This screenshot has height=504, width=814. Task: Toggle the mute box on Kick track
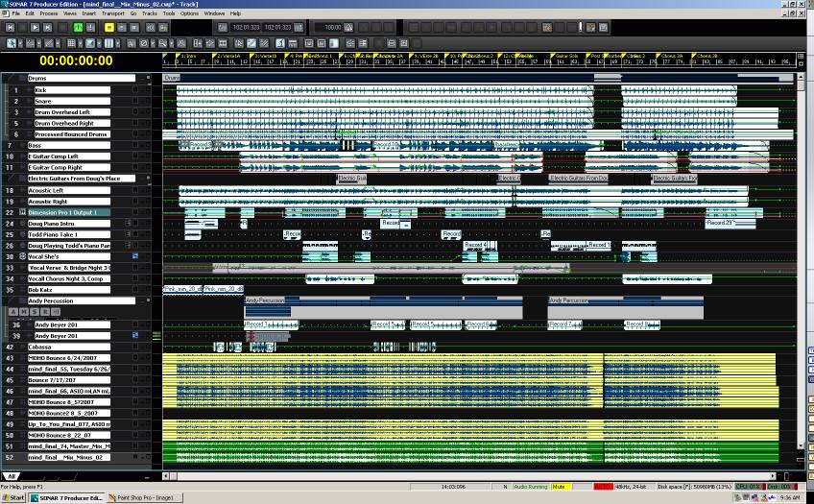pyautogui.click(x=135, y=89)
